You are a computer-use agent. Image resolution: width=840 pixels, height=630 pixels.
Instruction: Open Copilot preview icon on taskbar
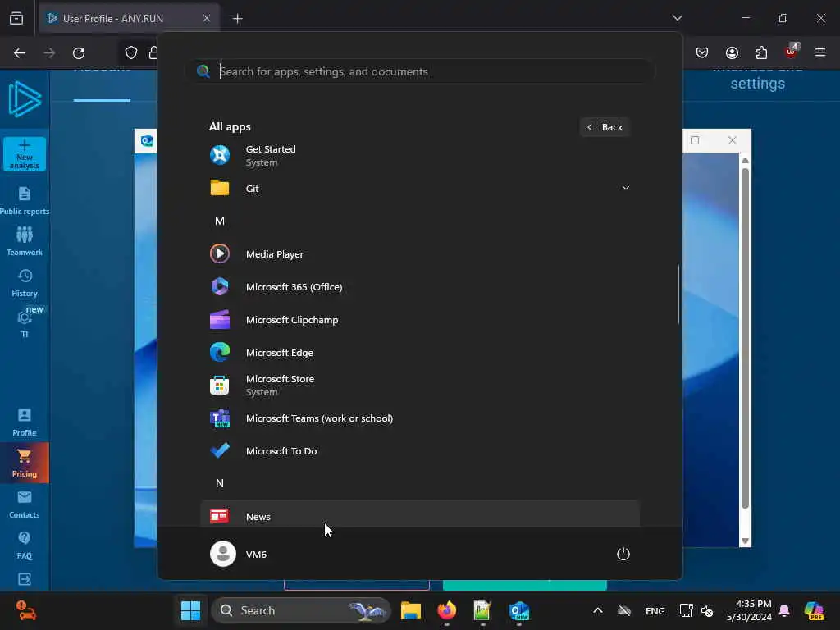click(815, 610)
